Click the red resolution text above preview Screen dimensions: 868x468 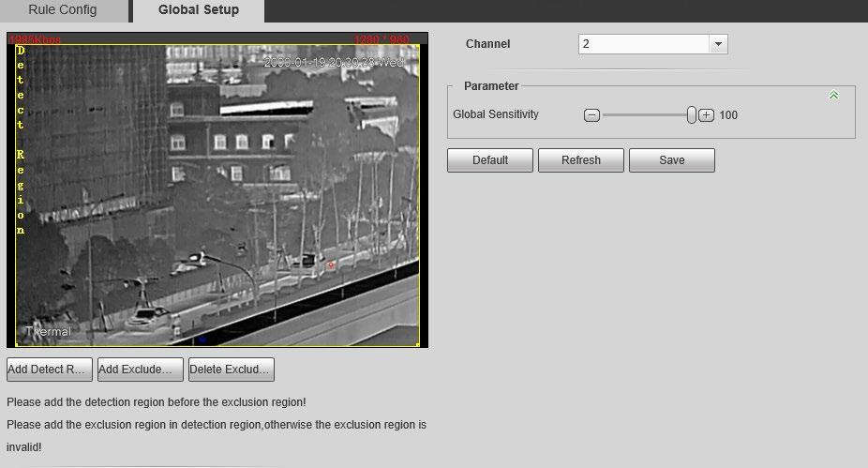coord(382,39)
